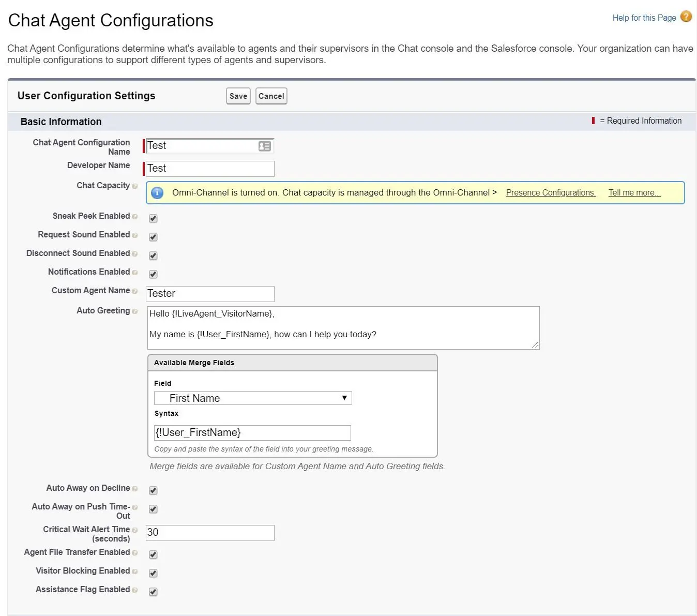Uncheck Auto Away on Decline
This screenshot has width=697, height=616.
coord(153,490)
